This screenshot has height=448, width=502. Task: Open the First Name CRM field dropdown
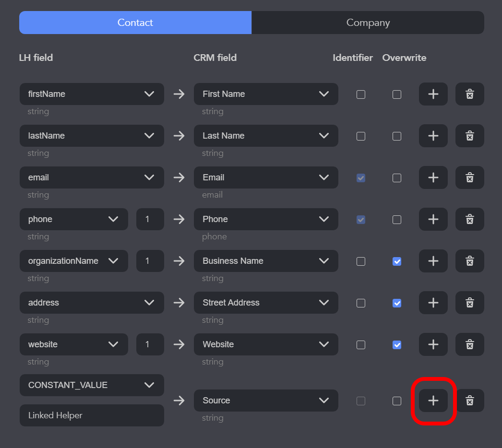266,94
